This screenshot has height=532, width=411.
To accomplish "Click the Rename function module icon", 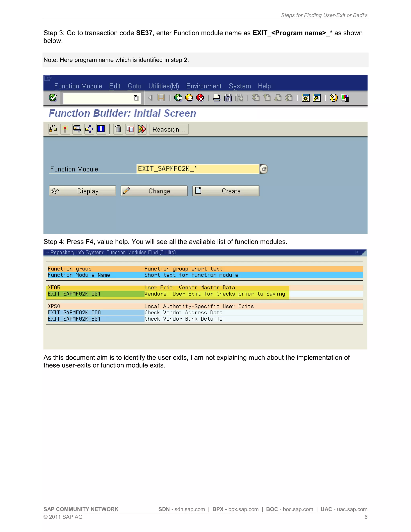I will [x=142, y=129].
